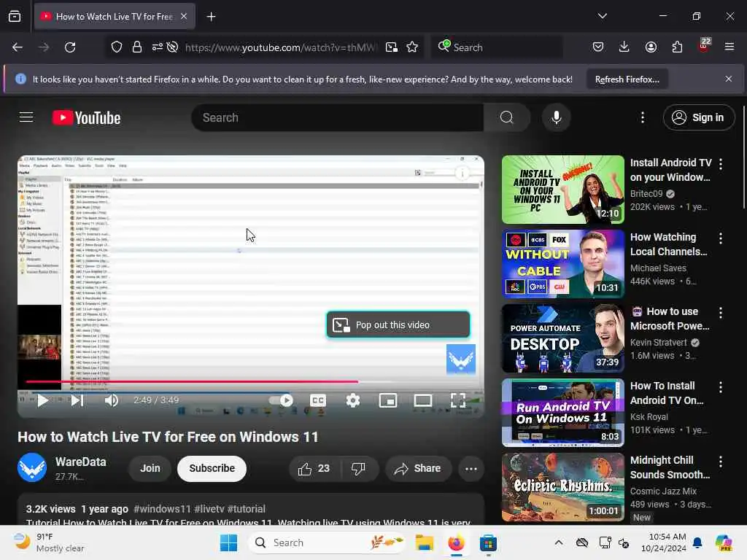This screenshot has height=560, width=747.
Task: Open Windows Start menu
Action: [228, 542]
